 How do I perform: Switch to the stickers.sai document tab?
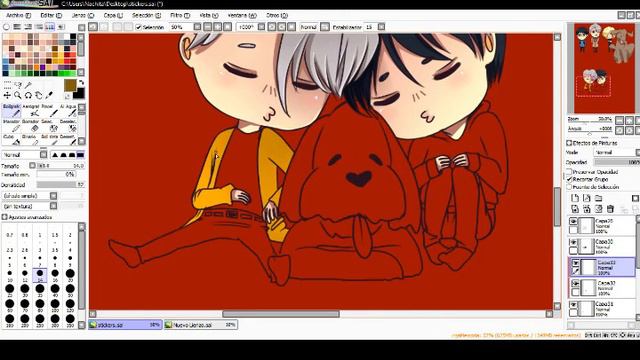coord(125,325)
